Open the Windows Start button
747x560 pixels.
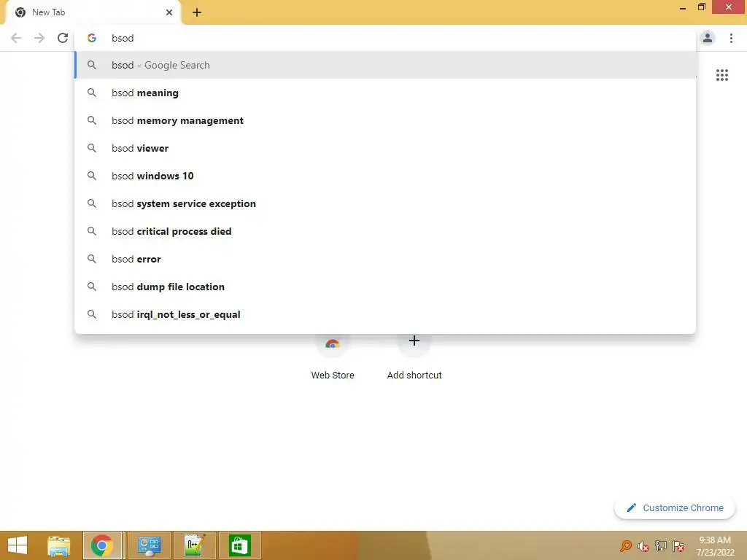18,545
